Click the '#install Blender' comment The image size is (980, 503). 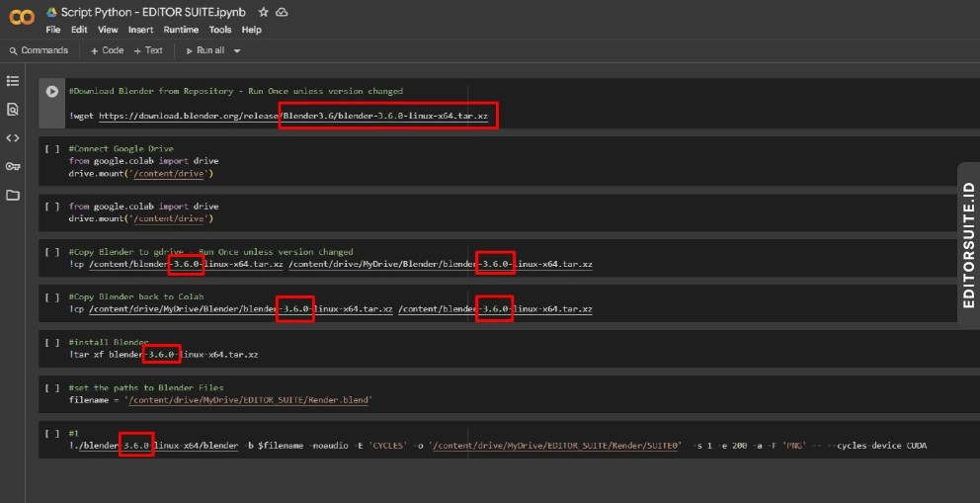point(109,342)
